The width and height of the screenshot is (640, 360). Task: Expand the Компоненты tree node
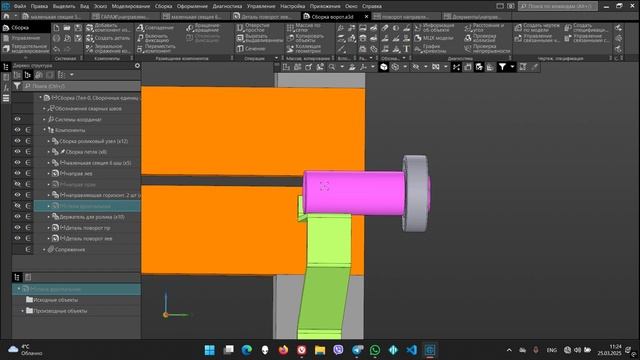(x=44, y=130)
